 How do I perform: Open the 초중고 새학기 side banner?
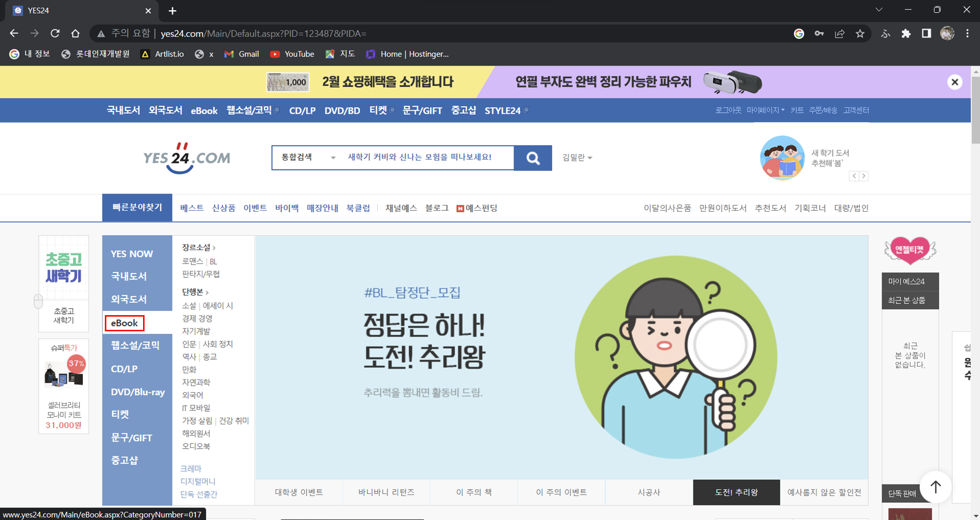point(64,283)
